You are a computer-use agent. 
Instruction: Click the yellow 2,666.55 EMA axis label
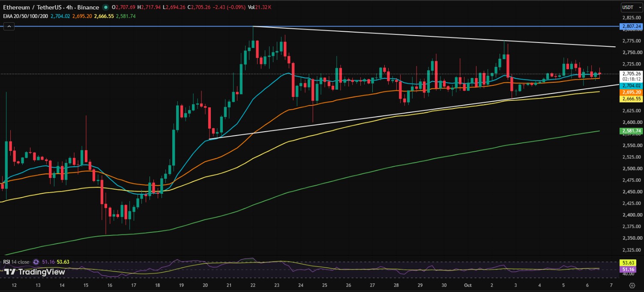coord(631,99)
